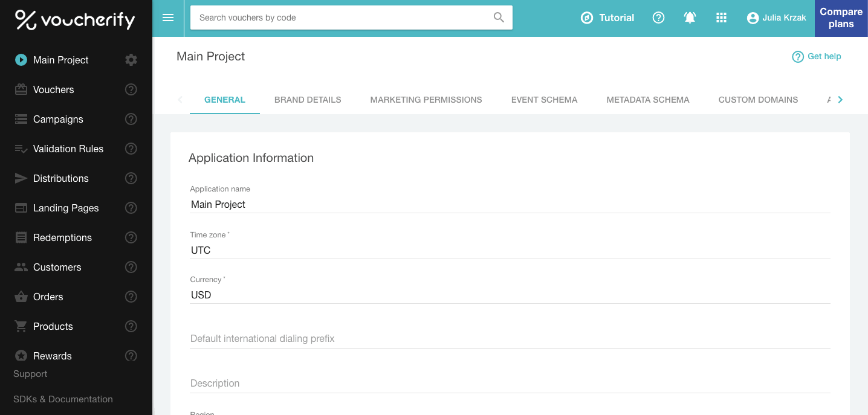Open Vouchers in sidebar

[53, 89]
